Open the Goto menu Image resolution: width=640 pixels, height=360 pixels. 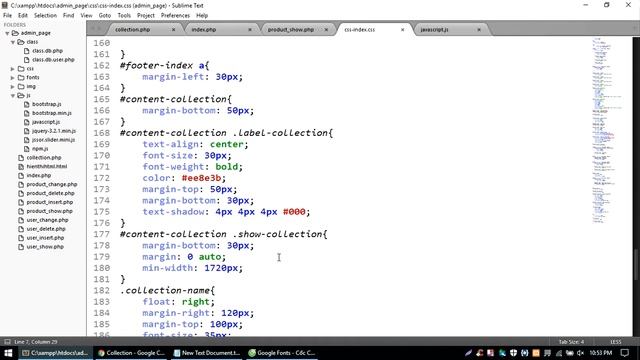pyautogui.click(x=105, y=16)
